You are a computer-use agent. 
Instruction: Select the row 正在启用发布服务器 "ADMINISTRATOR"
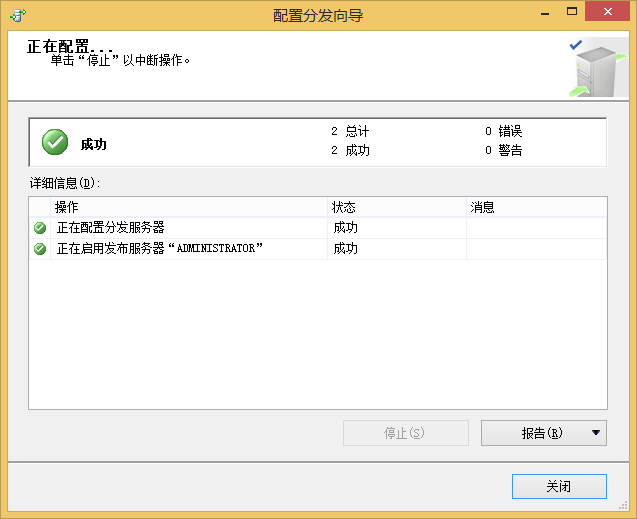pos(318,249)
